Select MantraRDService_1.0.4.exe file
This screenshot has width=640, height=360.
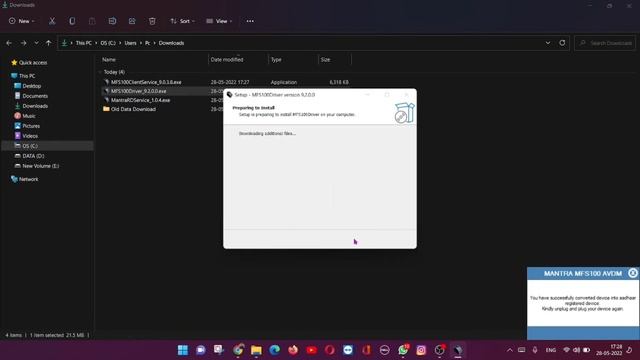(140, 100)
